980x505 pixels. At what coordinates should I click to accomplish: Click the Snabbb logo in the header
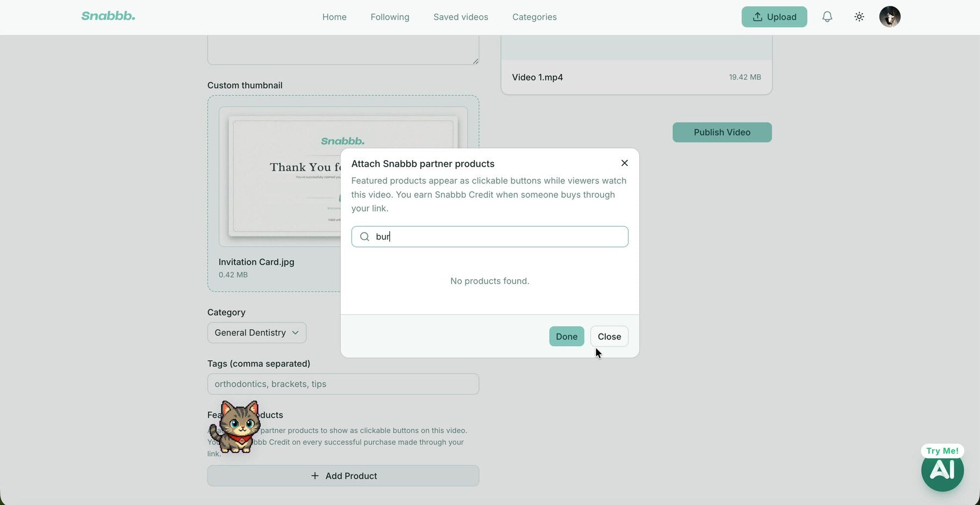pyautogui.click(x=108, y=16)
